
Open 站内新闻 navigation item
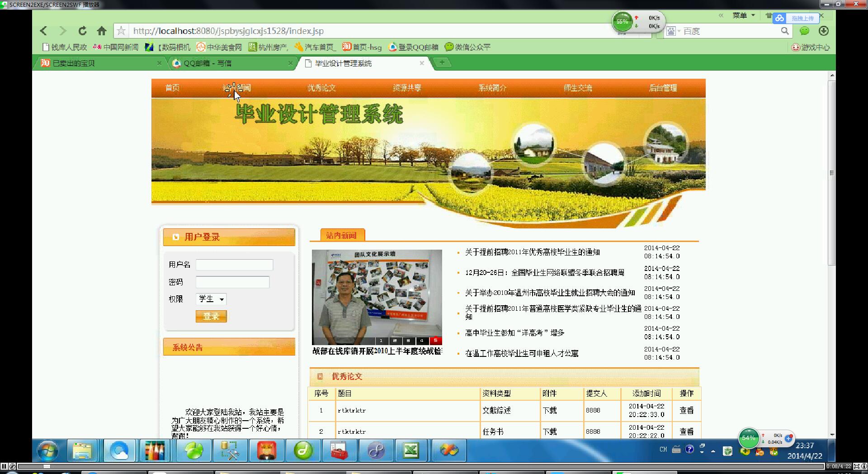[236, 88]
